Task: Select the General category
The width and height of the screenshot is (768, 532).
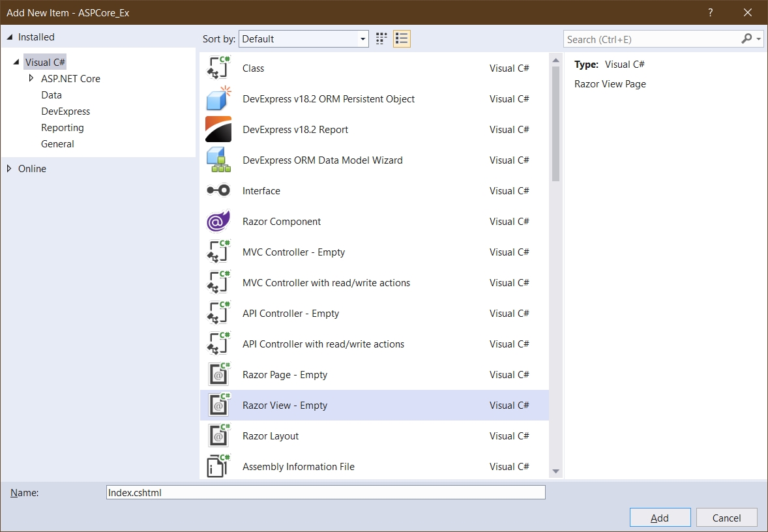Action: (x=57, y=144)
